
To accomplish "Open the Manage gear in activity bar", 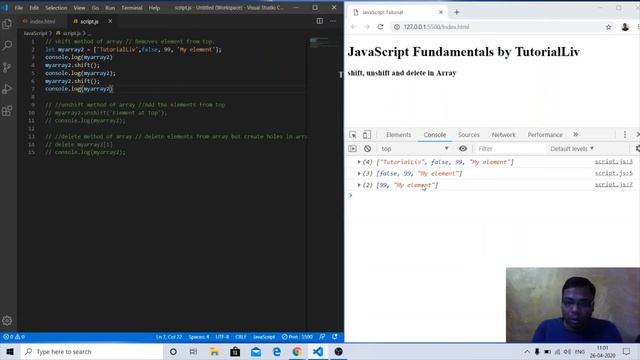I will 7,321.
